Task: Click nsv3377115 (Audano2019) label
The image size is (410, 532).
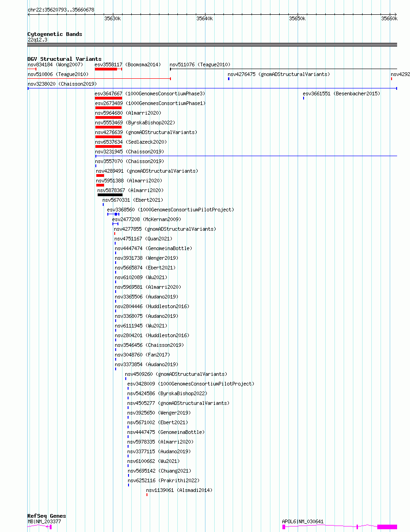Action: (x=159, y=451)
